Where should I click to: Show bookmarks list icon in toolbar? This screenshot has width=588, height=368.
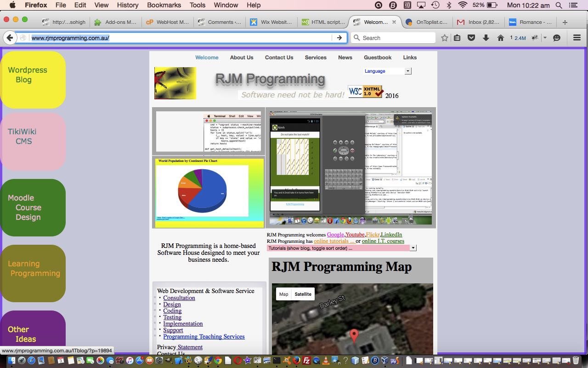point(457,38)
